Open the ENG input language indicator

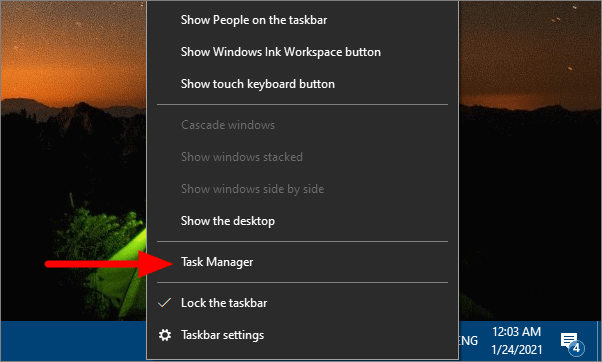click(x=469, y=341)
